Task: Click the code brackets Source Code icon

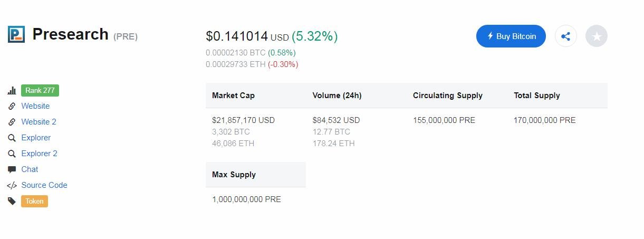Action: click(12, 185)
